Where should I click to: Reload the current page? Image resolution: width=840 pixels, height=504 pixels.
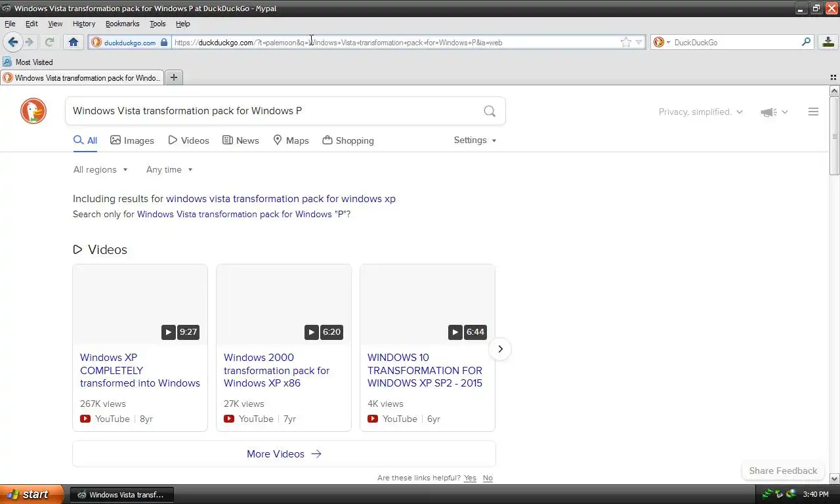[49, 42]
